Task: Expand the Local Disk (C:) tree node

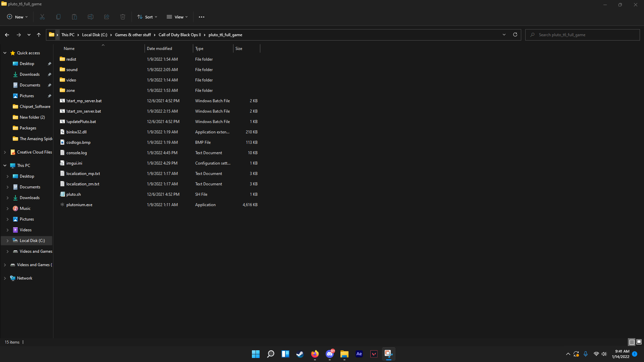Action: click(8, 241)
